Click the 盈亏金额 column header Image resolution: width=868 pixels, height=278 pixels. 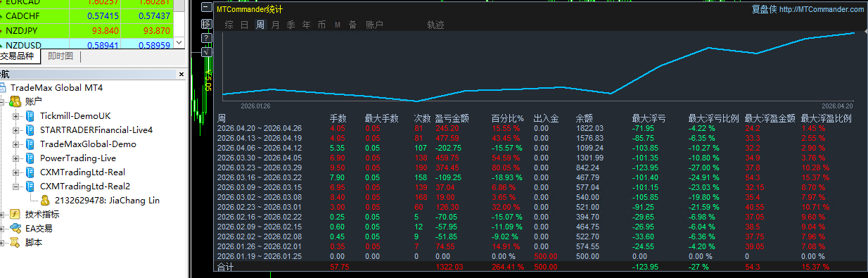(452, 119)
